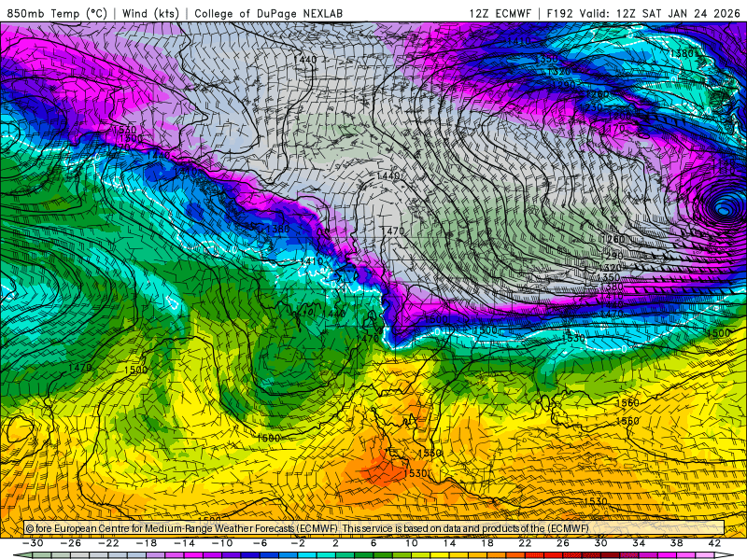This screenshot has width=747, height=560.
Task: Click the 38 value on the temperature legend
Action: click(x=676, y=543)
